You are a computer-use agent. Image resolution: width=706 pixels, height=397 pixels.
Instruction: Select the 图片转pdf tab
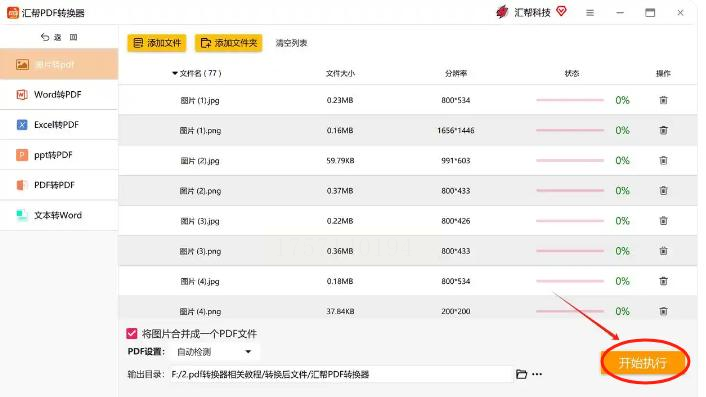coord(59,64)
